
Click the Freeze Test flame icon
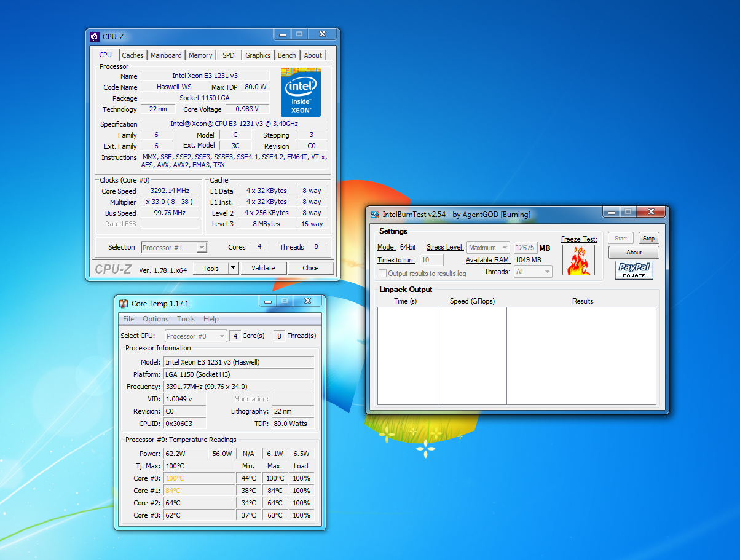pyautogui.click(x=578, y=260)
